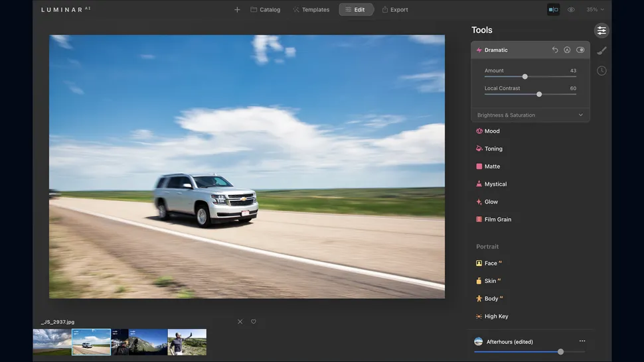Image resolution: width=644 pixels, height=362 pixels.
Task: Select the man taking selfie thumbnail
Action: 187,342
